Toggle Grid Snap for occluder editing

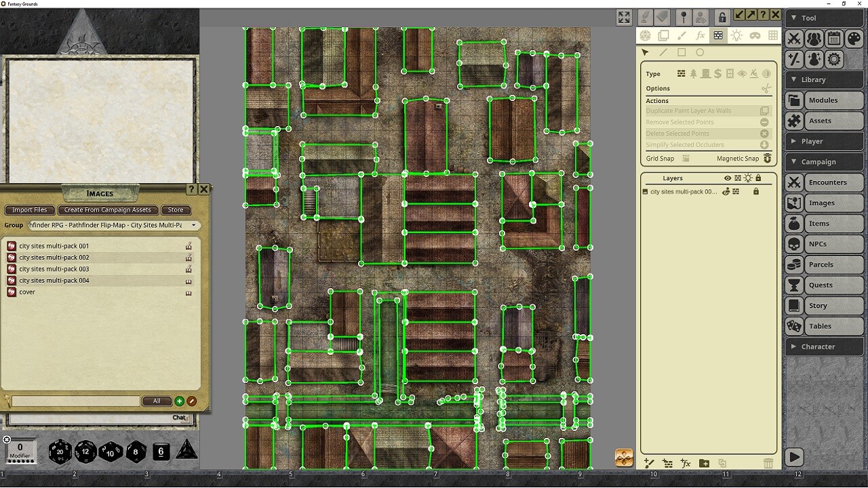687,158
